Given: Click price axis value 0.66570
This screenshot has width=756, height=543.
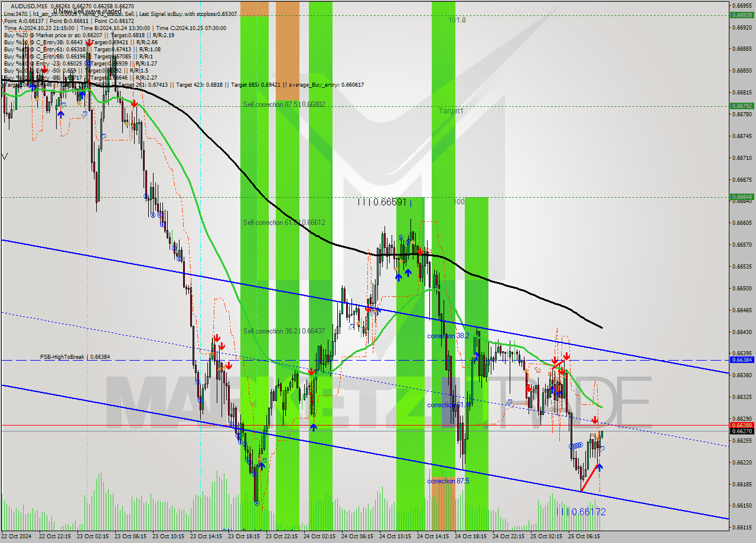Looking at the screenshot, I should [x=741, y=244].
